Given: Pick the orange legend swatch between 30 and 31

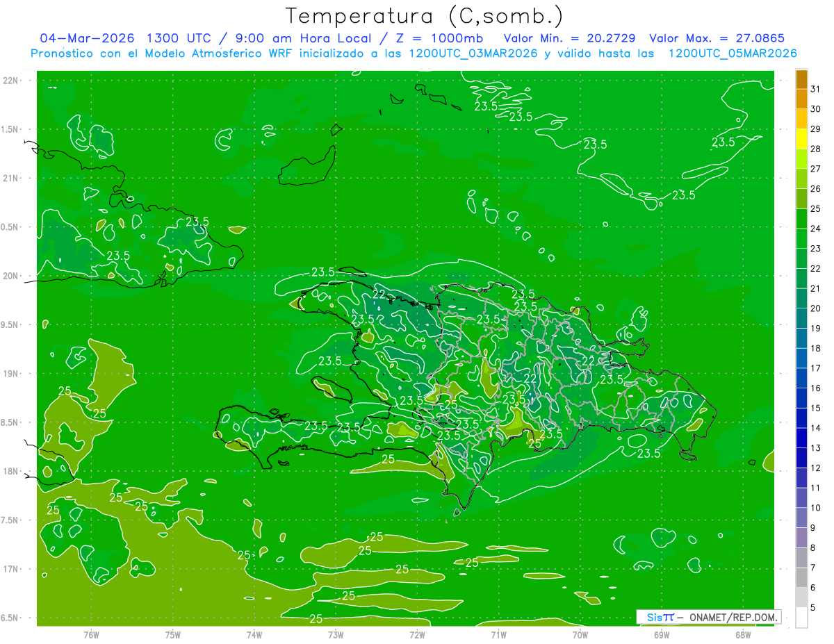Looking at the screenshot, I should pyautogui.click(x=801, y=99).
